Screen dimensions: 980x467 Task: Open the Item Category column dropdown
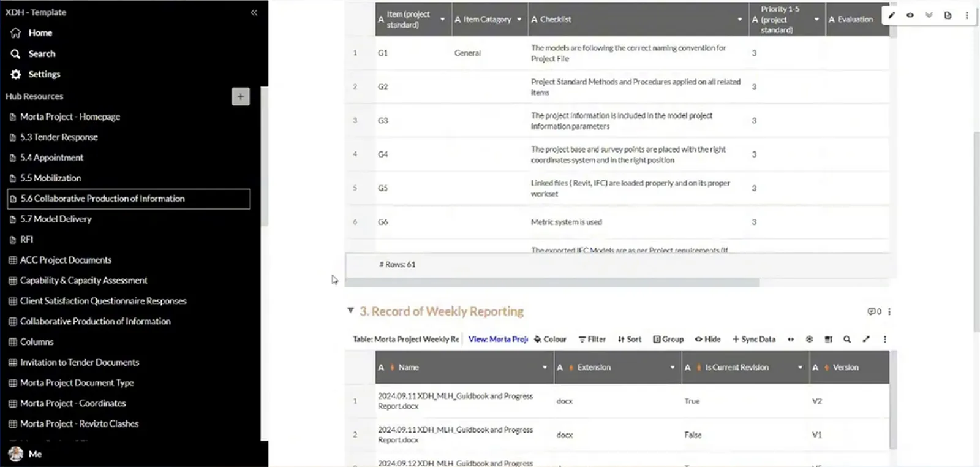(x=519, y=20)
